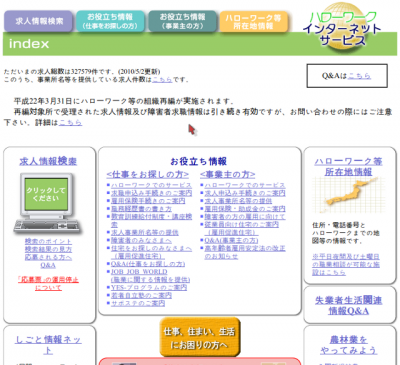Open the 職務経歴書の書き方 link
The image size is (400, 365).
click(x=141, y=209)
